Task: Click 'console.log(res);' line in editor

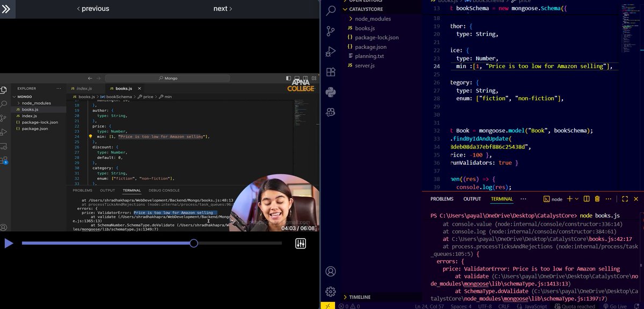Action: 484,187
